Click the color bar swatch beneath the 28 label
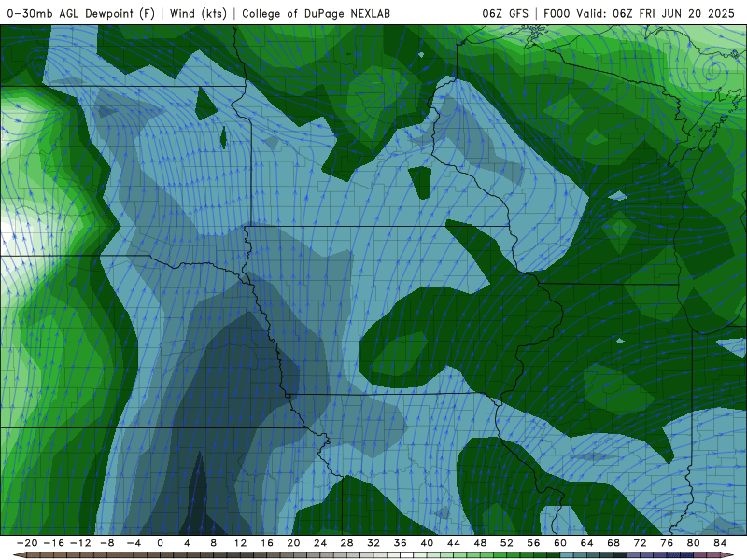747x560 pixels. (x=354, y=555)
